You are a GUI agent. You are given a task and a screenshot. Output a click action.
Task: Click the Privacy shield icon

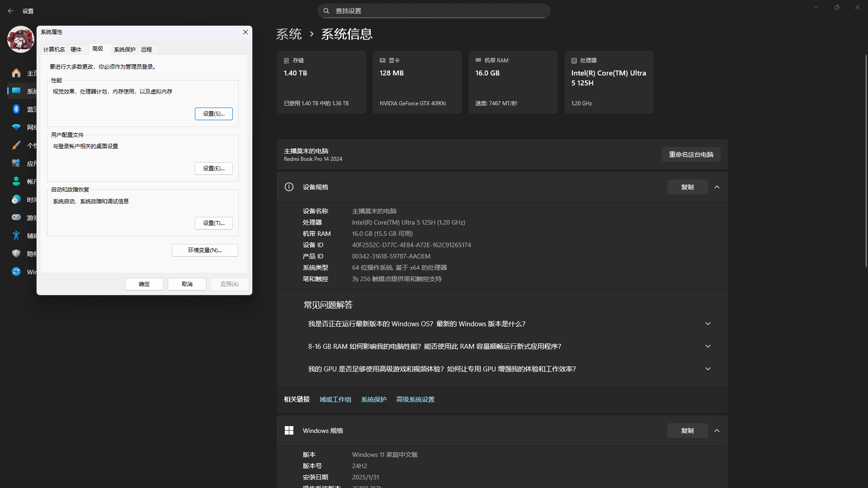[16, 253]
